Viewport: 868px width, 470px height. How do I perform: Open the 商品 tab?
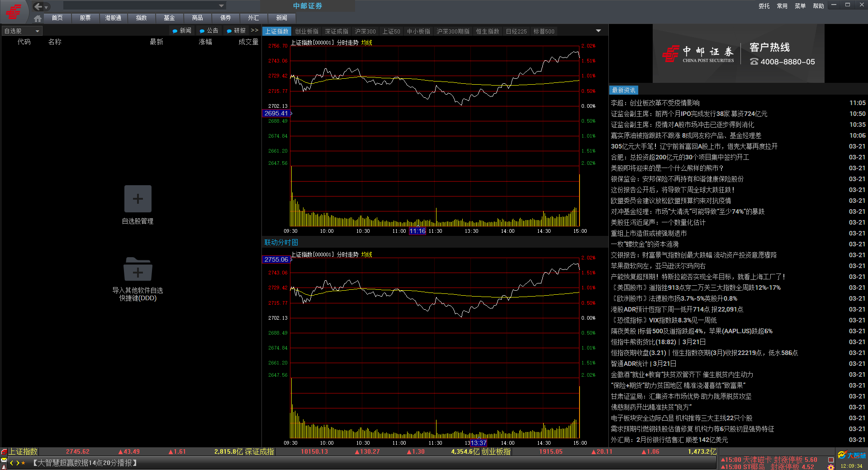coord(197,18)
